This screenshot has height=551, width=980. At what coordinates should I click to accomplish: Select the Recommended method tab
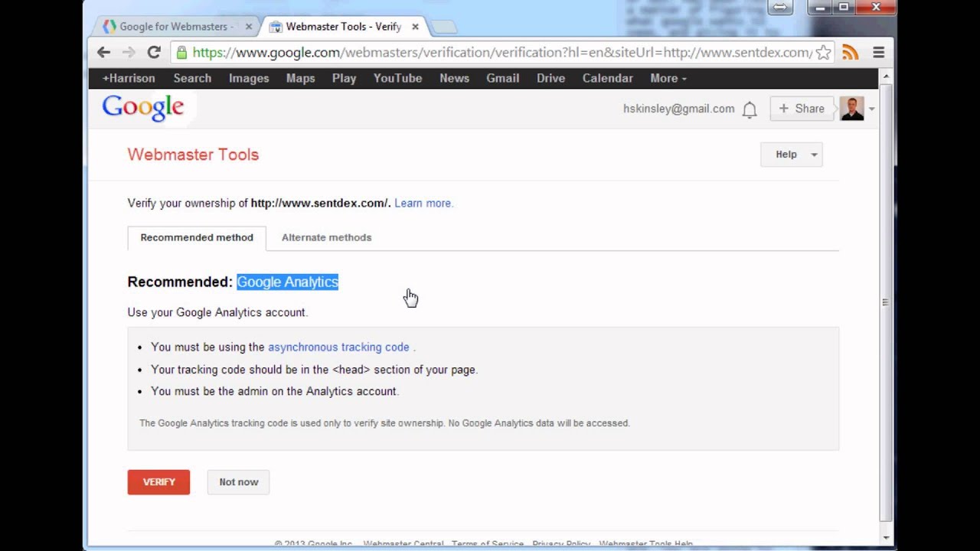[197, 238]
